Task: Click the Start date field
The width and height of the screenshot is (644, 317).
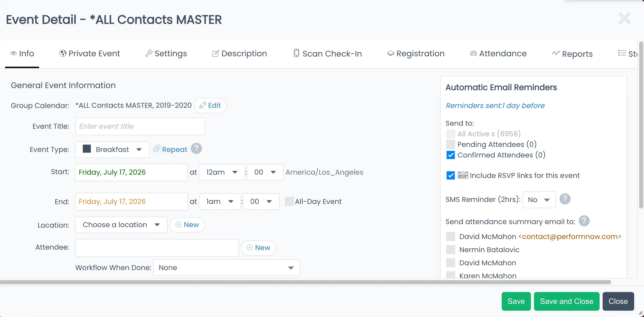Action: tap(131, 172)
